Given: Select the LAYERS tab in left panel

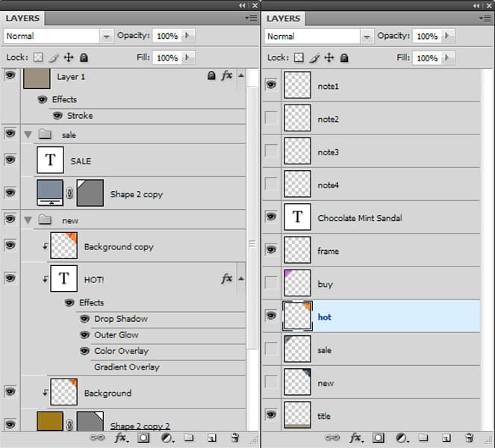Looking at the screenshot, I should (x=22, y=19).
